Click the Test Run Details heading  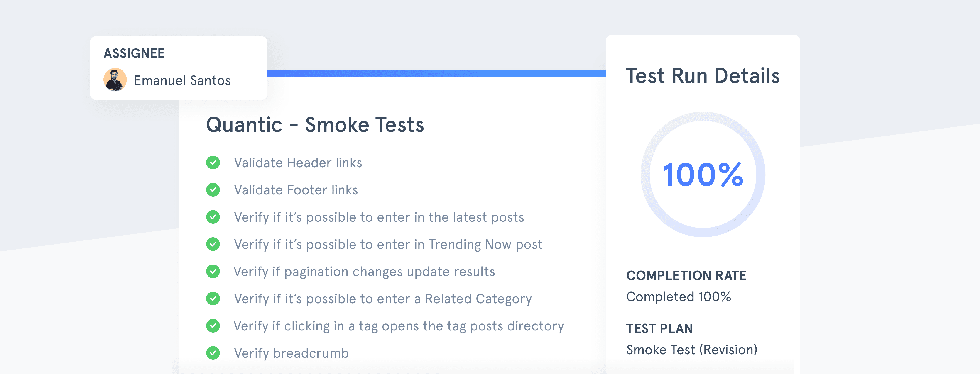703,76
